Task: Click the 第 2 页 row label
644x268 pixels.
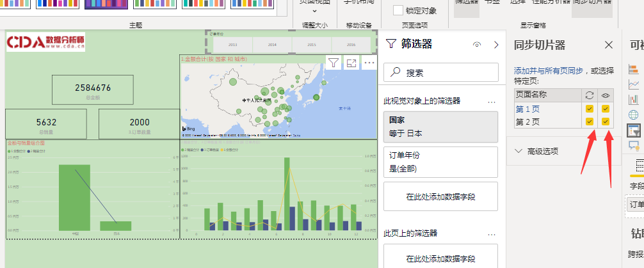Action: click(527, 122)
